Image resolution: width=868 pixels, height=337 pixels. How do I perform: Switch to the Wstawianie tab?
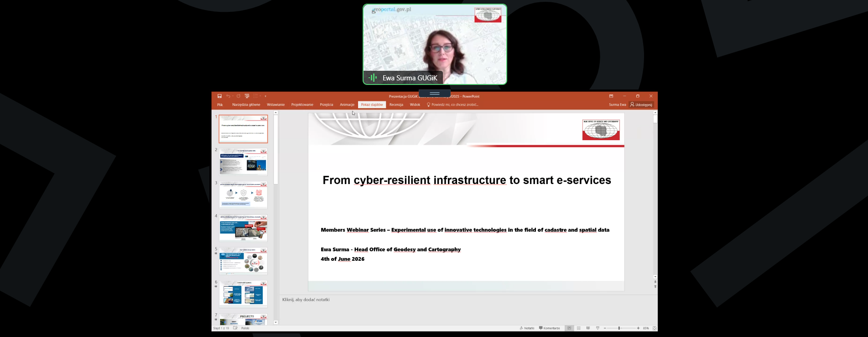[276, 105]
